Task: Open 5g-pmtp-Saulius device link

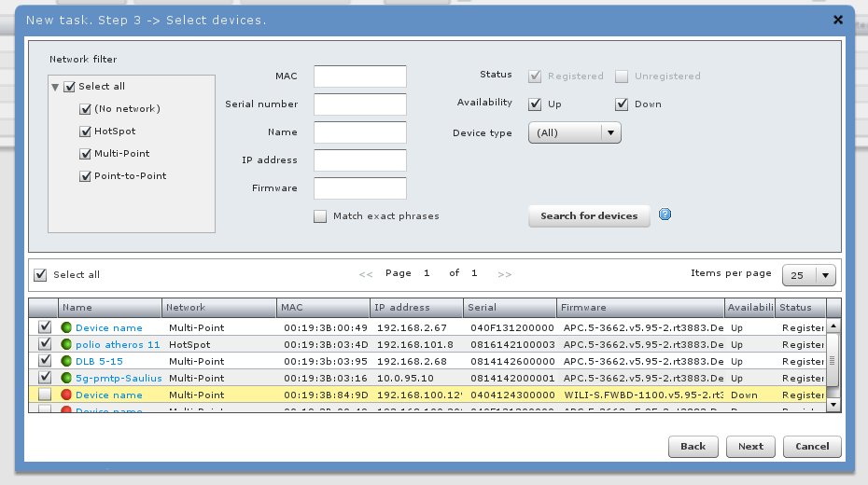Action: [x=119, y=379]
